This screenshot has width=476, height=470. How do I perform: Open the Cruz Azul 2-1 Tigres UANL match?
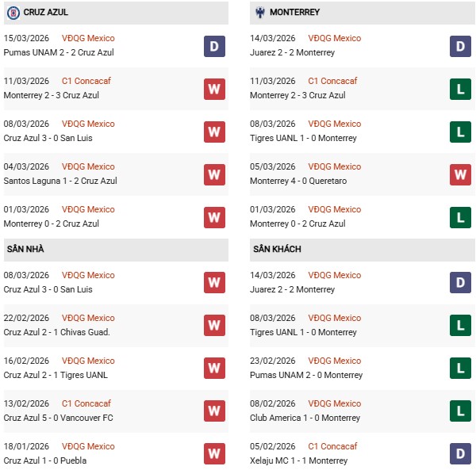click(x=56, y=375)
